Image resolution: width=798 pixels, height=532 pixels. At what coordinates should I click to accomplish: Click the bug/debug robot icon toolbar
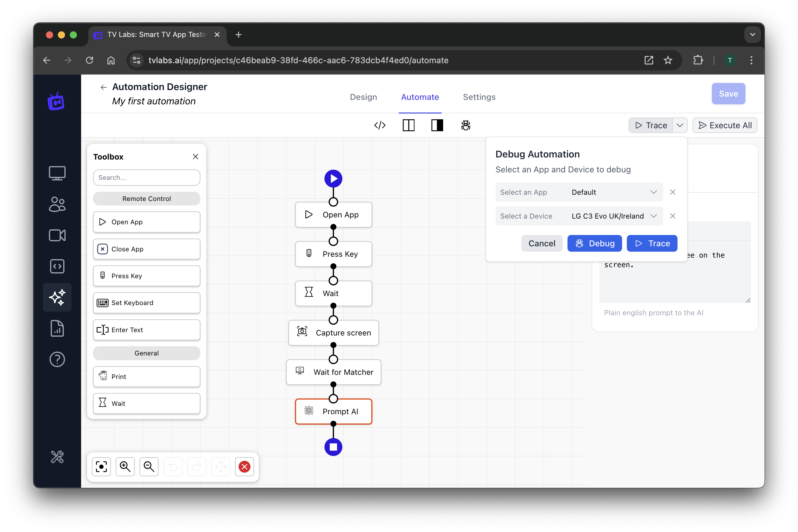tap(466, 125)
